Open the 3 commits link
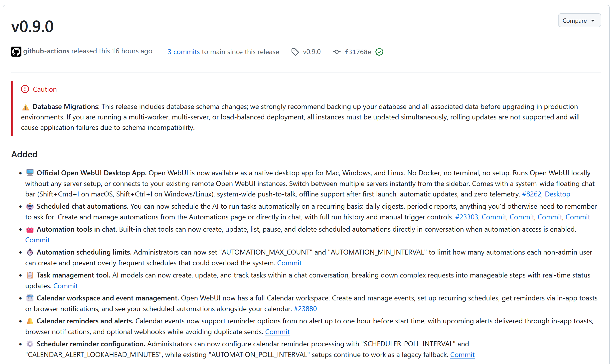Screen dimensions: 613x364 pyautogui.click(x=184, y=52)
